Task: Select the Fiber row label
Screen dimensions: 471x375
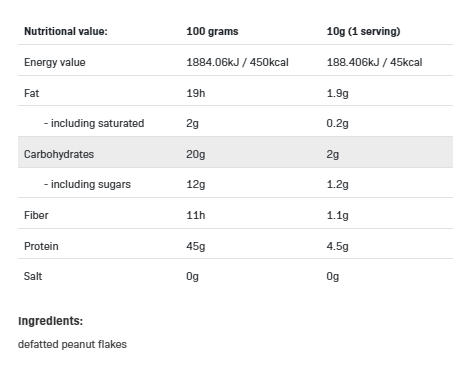Action: (x=36, y=215)
